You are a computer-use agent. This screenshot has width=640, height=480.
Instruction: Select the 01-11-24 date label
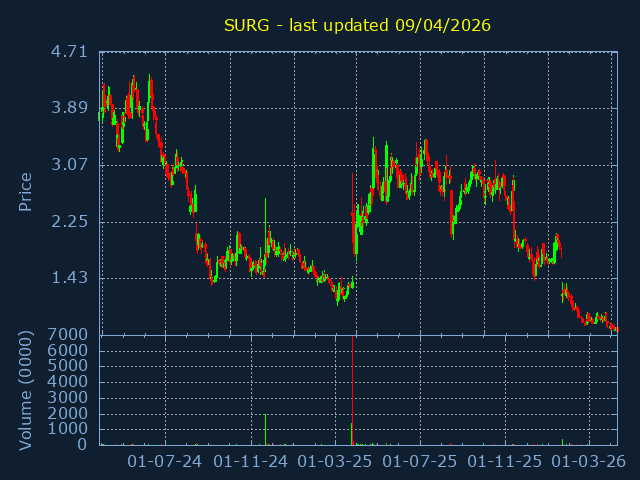[251, 461]
